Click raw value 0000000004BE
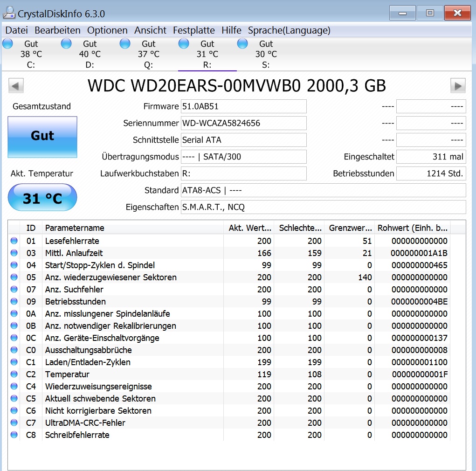This screenshot has width=476, height=471. click(419, 302)
